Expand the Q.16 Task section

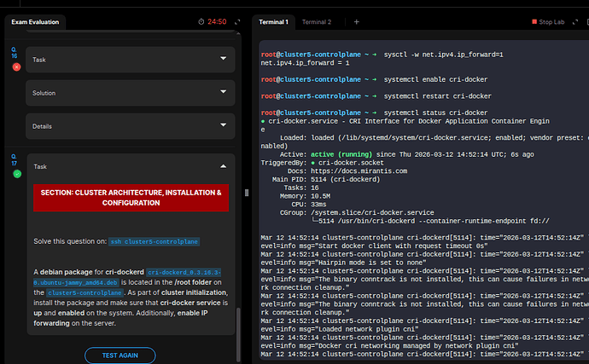[x=130, y=59]
